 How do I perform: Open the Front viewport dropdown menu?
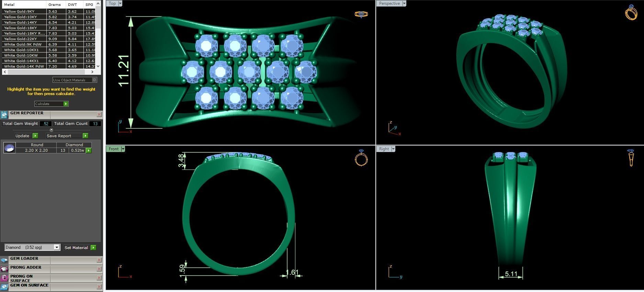pos(123,149)
